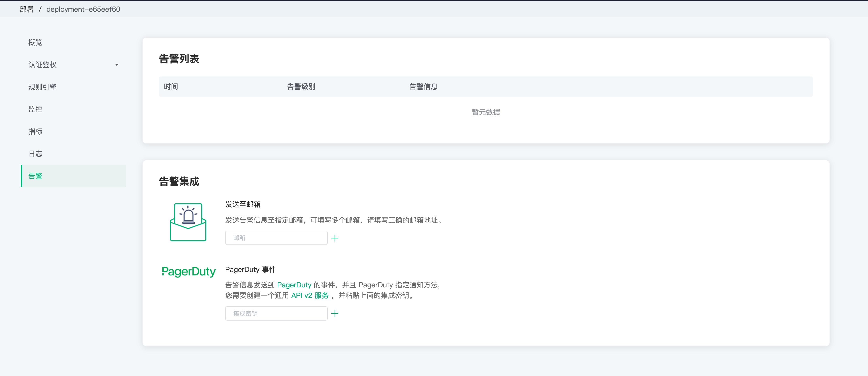The image size is (868, 376).
Task: Go to the 规则引擎 page
Action: [x=43, y=87]
